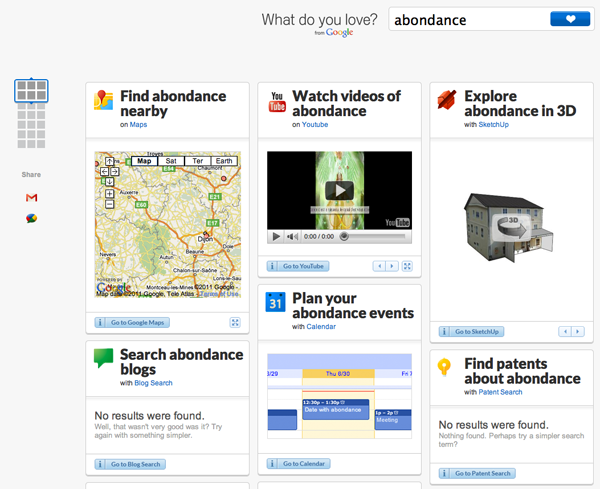Viewport: 600px width, 489px height.
Task: Click the 3D rotate overlay icon
Action: click(512, 227)
